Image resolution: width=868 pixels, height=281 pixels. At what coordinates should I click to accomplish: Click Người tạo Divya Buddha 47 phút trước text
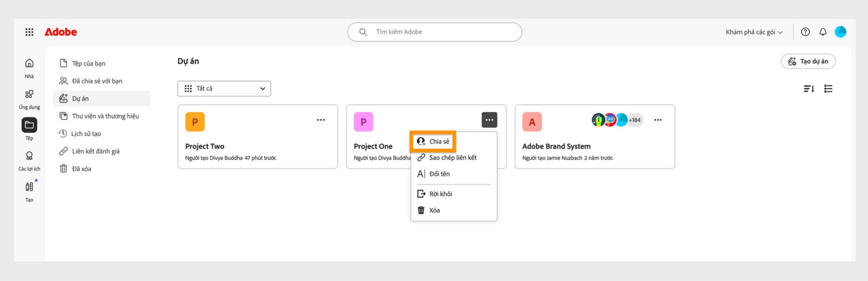231,158
